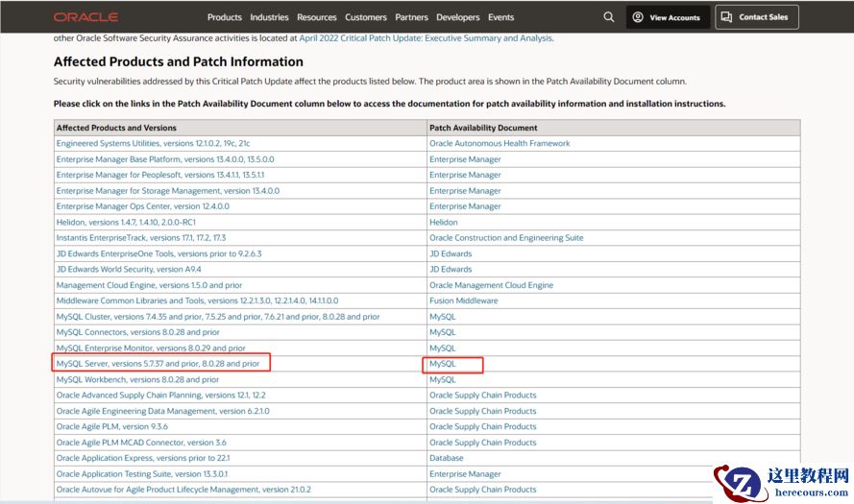The image size is (854, 504).
Task: Open the search magnifier icon
Action: tap(608, 17)
